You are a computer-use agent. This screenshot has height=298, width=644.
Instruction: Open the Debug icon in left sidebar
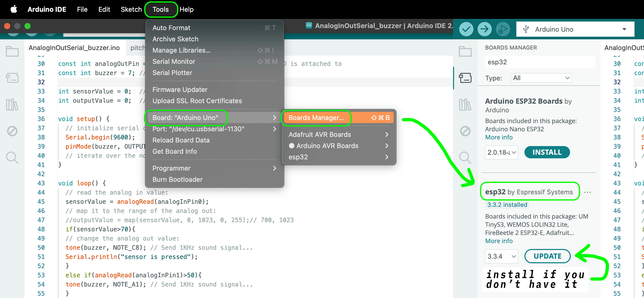pyautogui.click(x=12, y=131)
